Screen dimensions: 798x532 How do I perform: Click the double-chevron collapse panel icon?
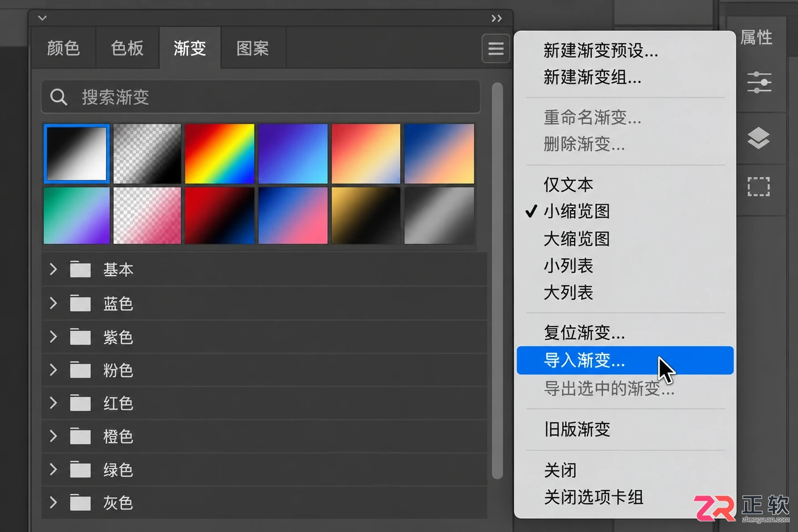[x=497, y=18]
